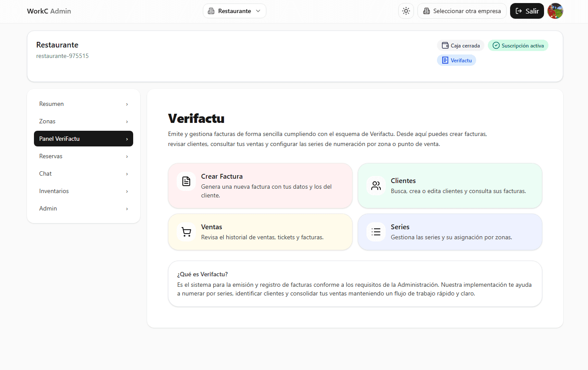This screenshot has width=588, height=370.
Task: Click the list icon in Series card
Action: pyautogui.click(x=376, y=232)
